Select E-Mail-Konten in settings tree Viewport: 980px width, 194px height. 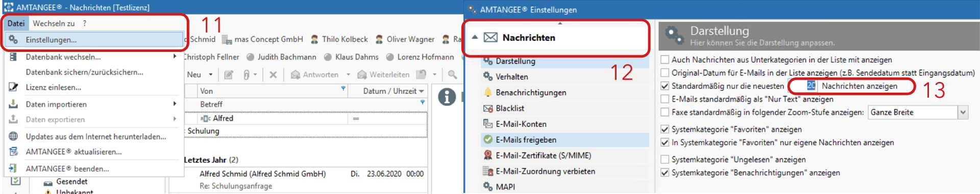click(x=521, y=124)
